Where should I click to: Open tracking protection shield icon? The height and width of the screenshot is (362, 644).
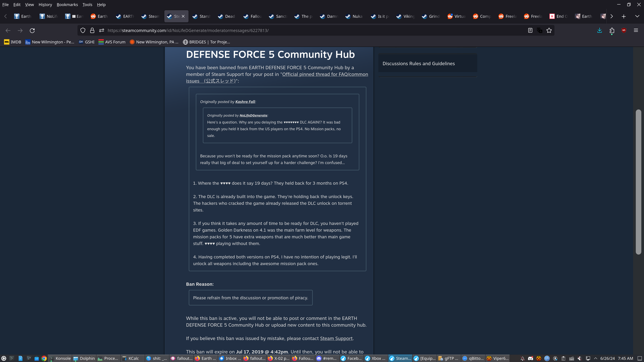coord(83,31)
